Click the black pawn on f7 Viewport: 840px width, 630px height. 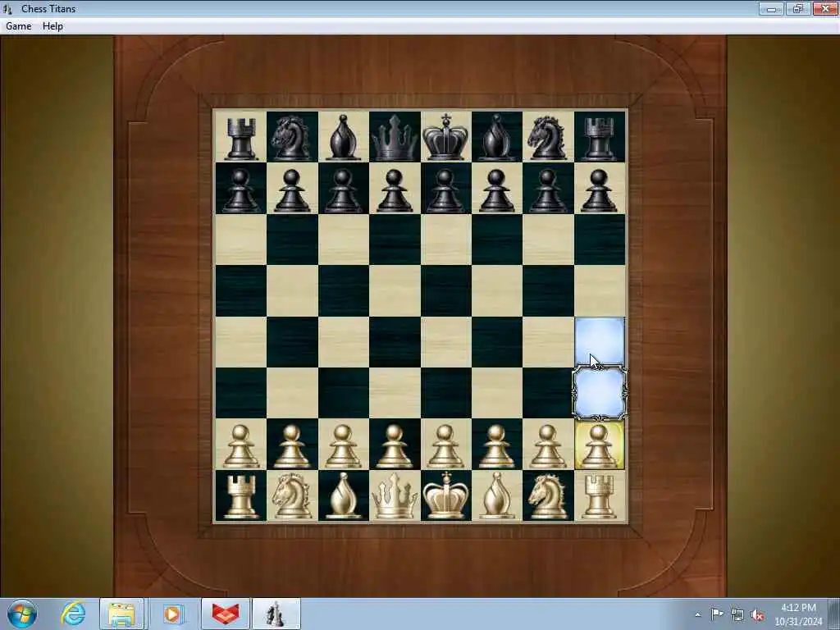(x=496, y=189)
